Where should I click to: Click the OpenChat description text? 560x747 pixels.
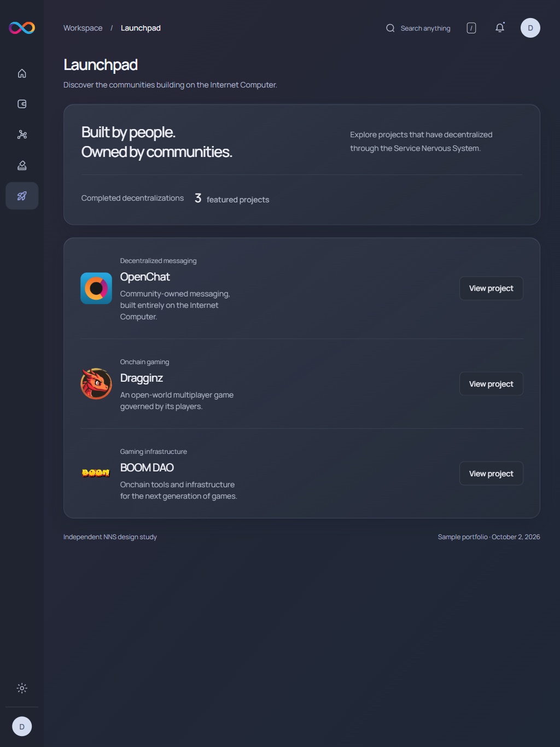175,305
